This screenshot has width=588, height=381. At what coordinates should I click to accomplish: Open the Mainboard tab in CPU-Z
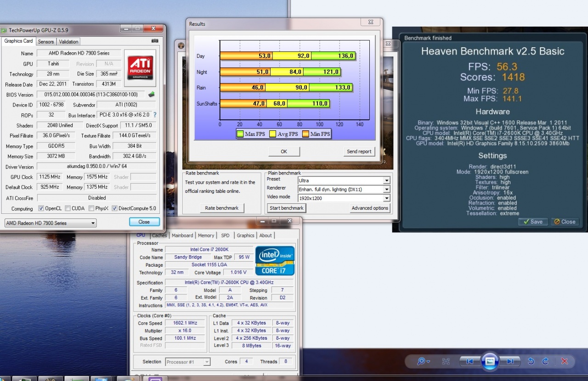pos(182,235)
